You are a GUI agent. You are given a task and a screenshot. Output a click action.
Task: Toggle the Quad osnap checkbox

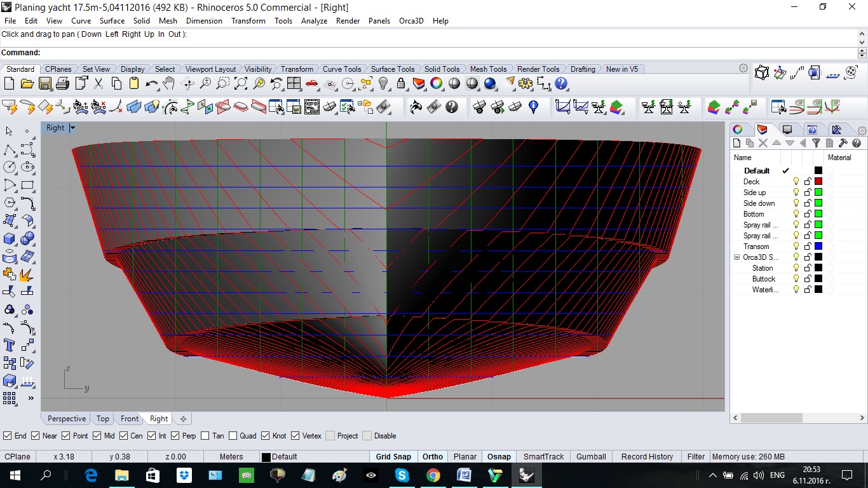pos(233,436)
